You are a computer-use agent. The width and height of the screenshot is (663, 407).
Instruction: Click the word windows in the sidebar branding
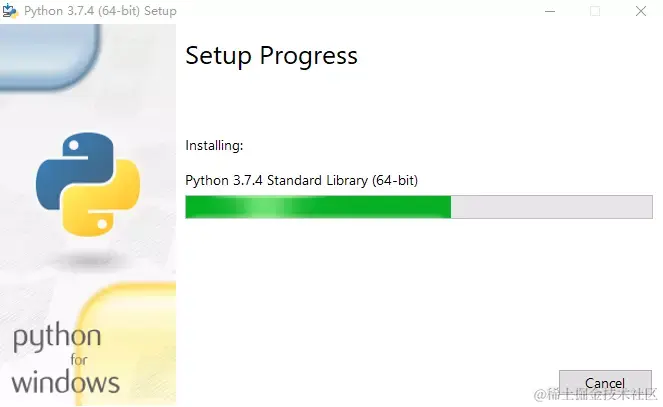pos(66,382)
